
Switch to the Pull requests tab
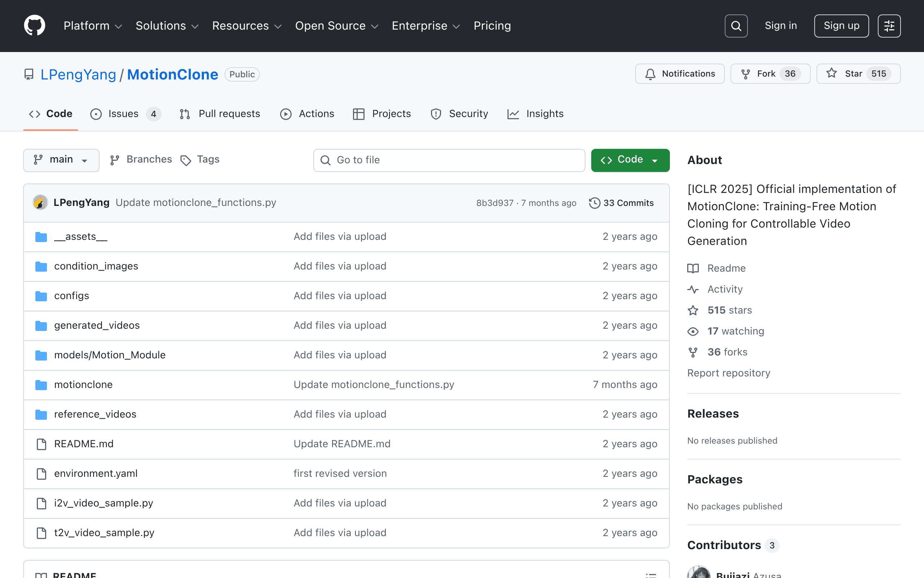(219, 114)
